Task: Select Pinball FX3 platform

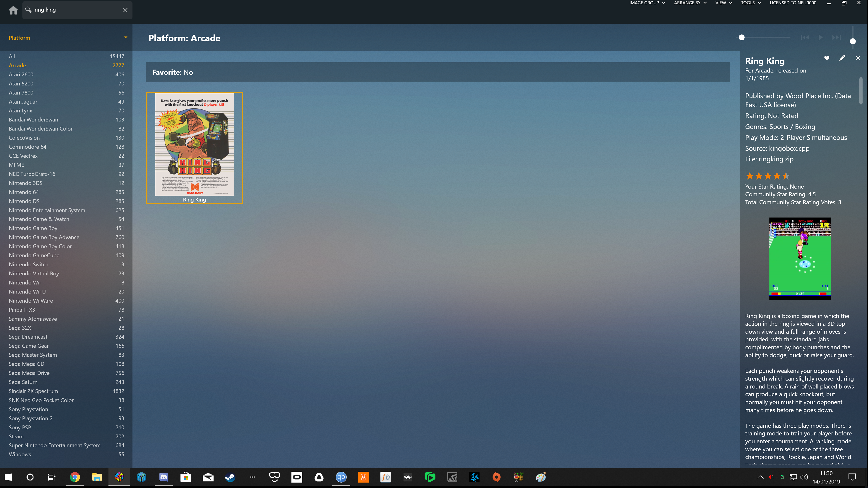Action: (66, 310)
